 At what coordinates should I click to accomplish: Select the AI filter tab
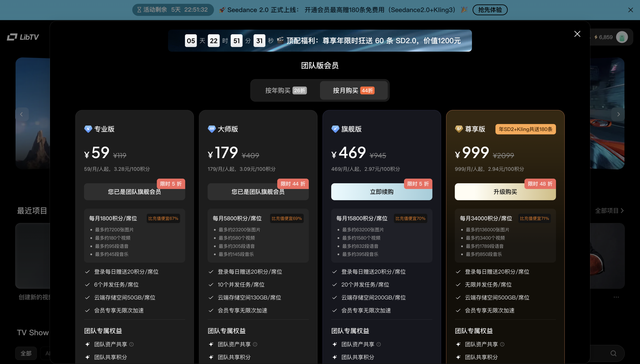coord(48,353)
